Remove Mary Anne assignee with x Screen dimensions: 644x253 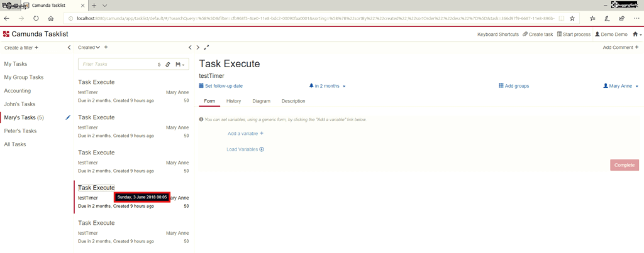tap(637, 87)
